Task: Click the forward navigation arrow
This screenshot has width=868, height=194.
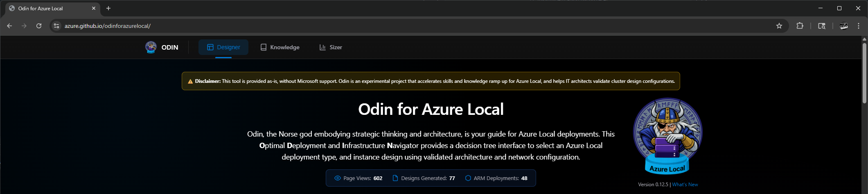Action: click(x=24, y=26)
